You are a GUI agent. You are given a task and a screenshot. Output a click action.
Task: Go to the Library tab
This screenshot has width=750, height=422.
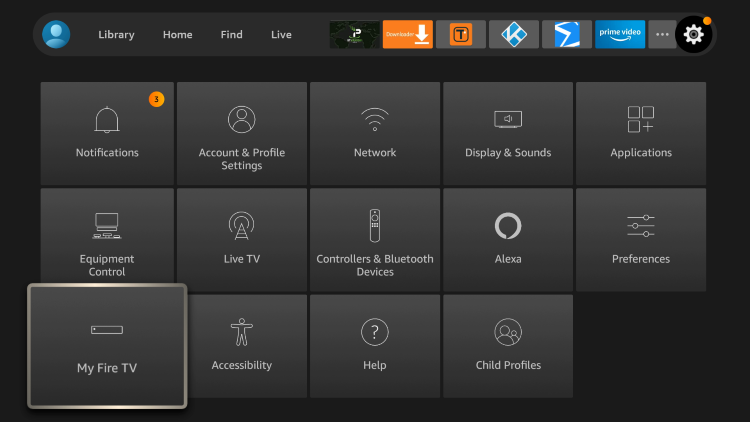click(116, 35)
